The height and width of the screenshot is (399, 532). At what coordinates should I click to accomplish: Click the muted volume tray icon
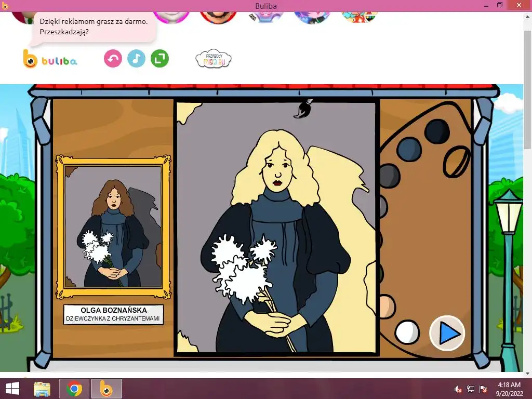[x=458, y=389]
